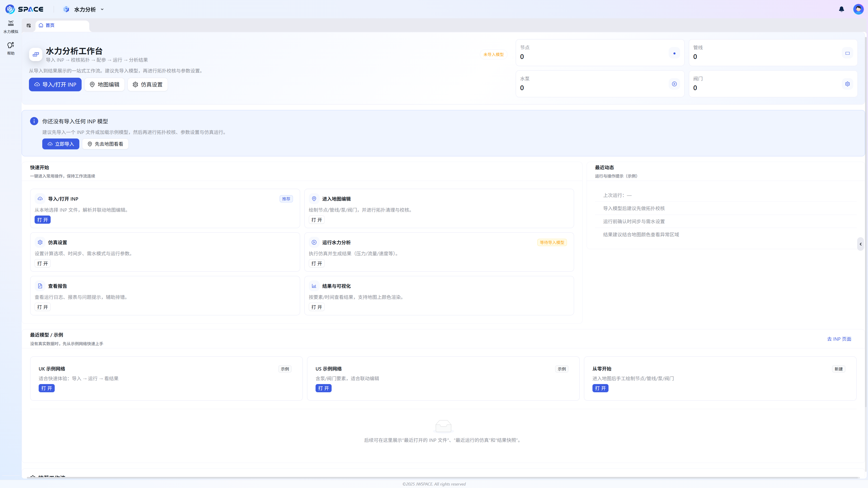
Task: Click the 管线 card rectangle icon
Action: pyautogui.click(x=847, y=53)
